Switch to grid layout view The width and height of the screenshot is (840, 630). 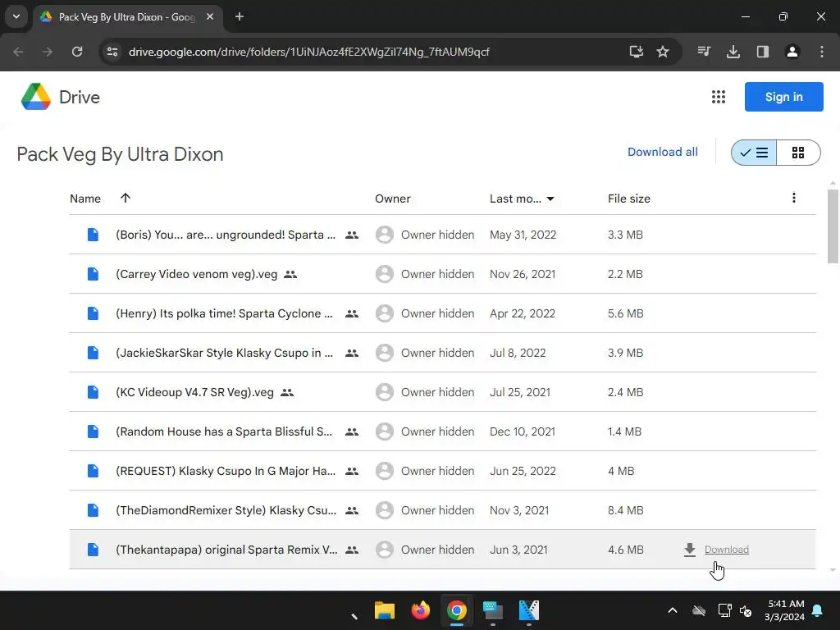point(798,153)
